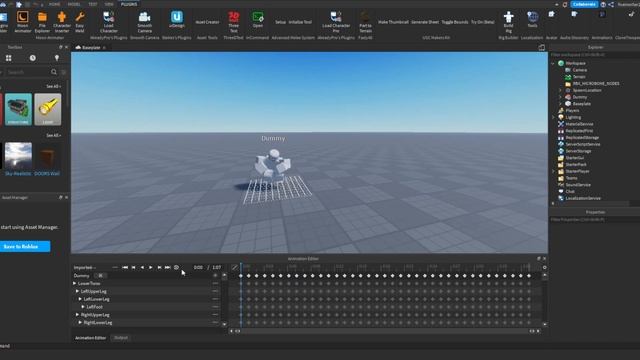This screenshot has width=640, height=360.
Task: Use the Part to Terrain plugin
Action: (365, 22)
